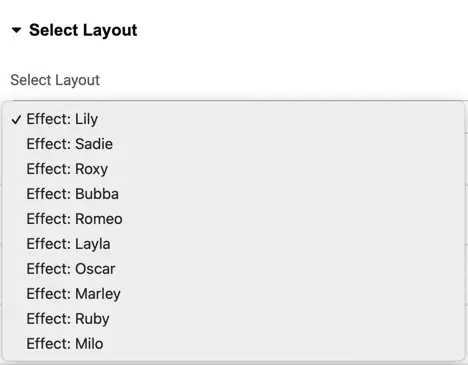Viewport: 468px width, 365px height.
Task: Select Effect: Marley layout
Action: 233,294
